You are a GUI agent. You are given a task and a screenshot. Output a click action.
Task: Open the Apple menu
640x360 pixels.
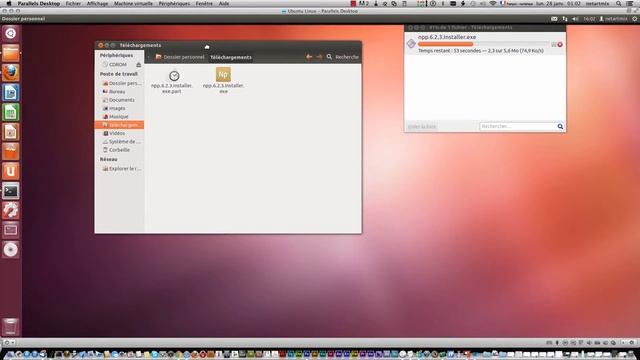(9, 3)
